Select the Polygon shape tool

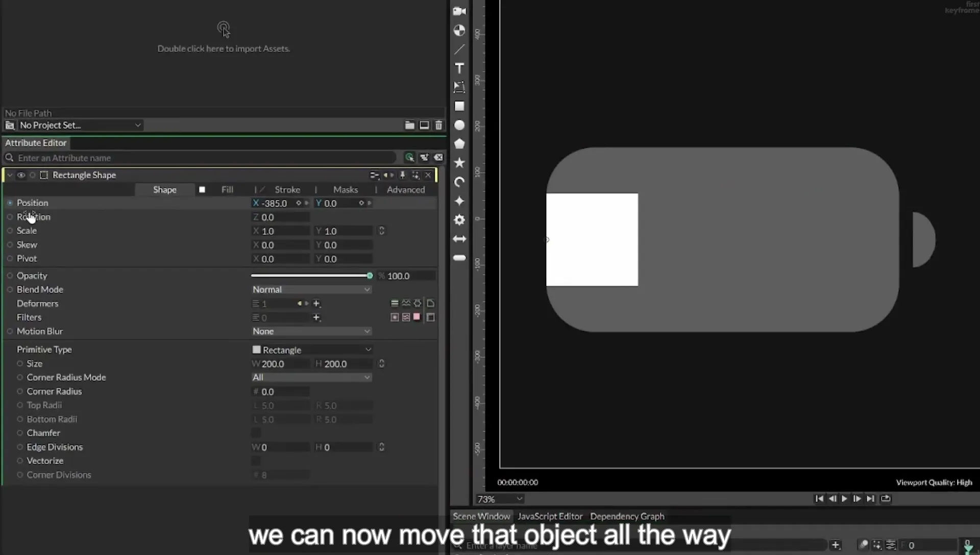(x=459, y=144)
